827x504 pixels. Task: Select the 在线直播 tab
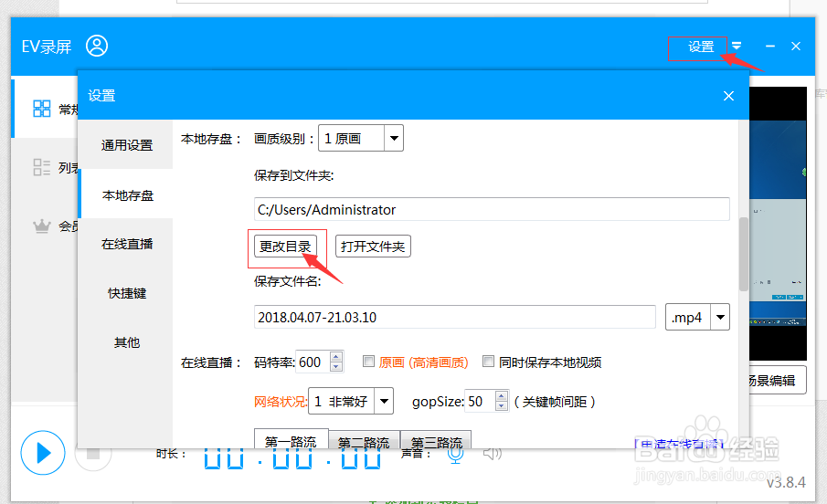(127, 244)
